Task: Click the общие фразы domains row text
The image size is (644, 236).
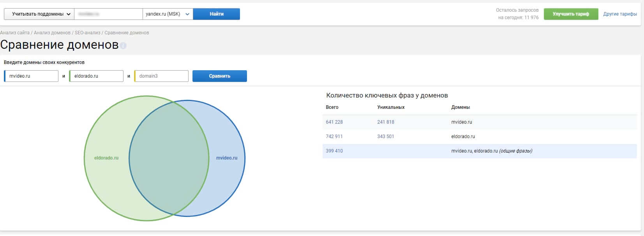Action: coord(492,151)
